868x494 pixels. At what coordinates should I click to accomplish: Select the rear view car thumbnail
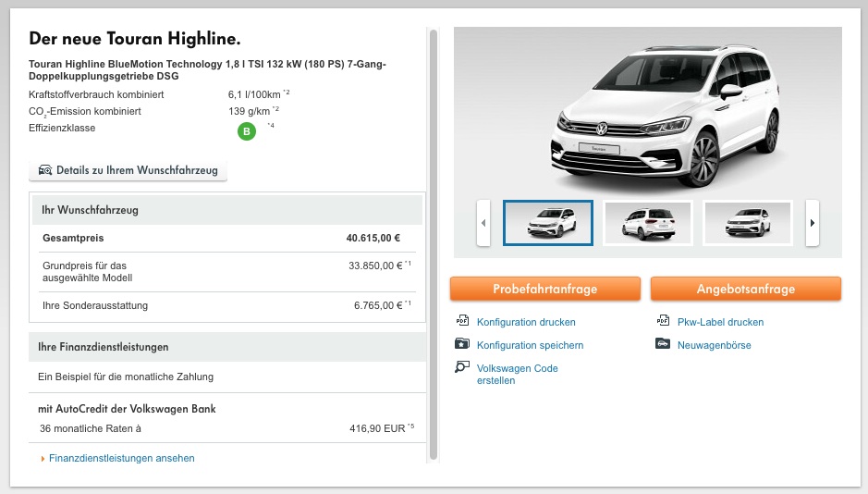648,223
